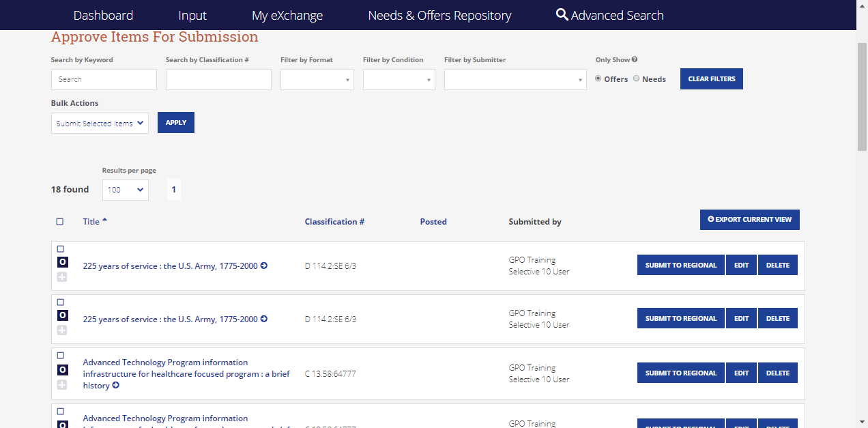Go to the Input menu item
The height and width of the screenshot is (428, 868).
192,15
